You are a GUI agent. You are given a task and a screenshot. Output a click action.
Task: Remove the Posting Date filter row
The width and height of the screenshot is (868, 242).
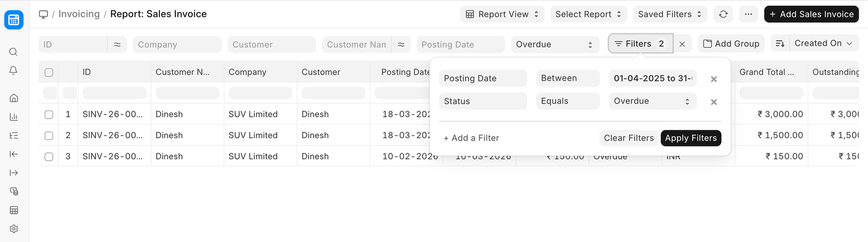(714, 79)
